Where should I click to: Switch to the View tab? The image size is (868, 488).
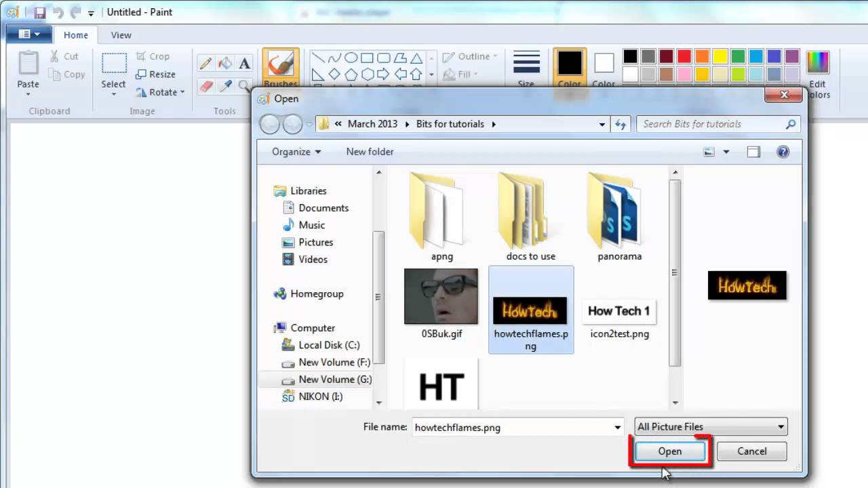[x=121, y=35]
